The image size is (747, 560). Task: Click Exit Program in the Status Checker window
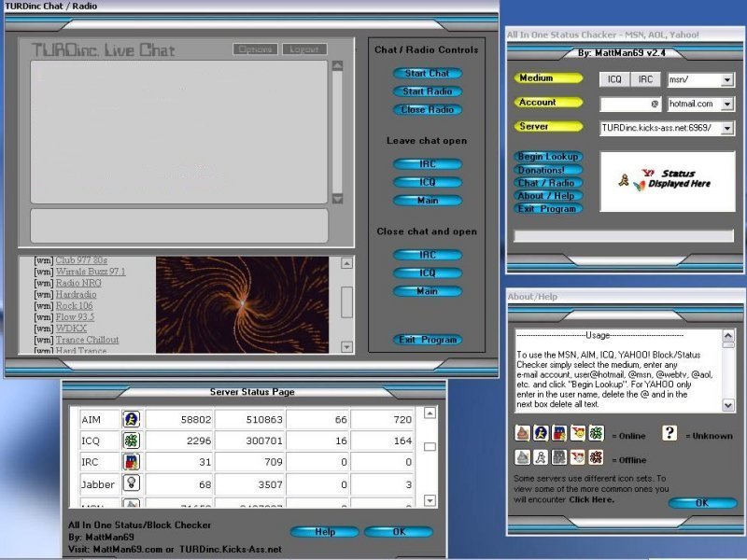[x=548, y=208]
